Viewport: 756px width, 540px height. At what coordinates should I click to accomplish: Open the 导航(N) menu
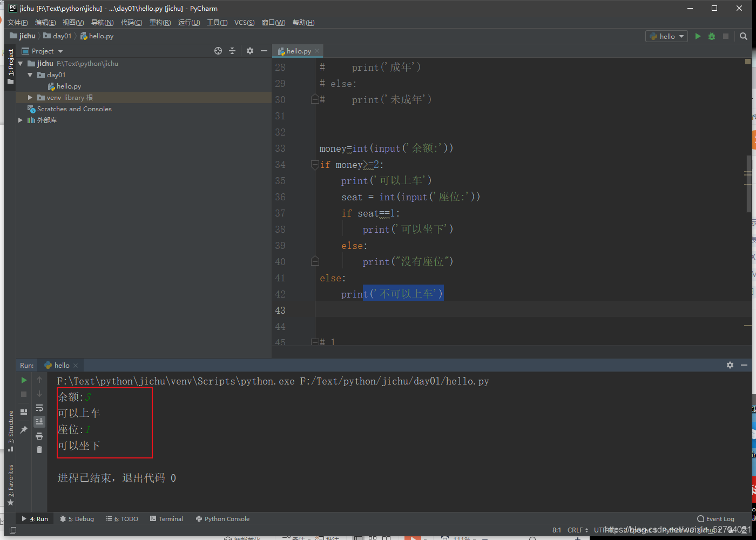coord(103,22)
